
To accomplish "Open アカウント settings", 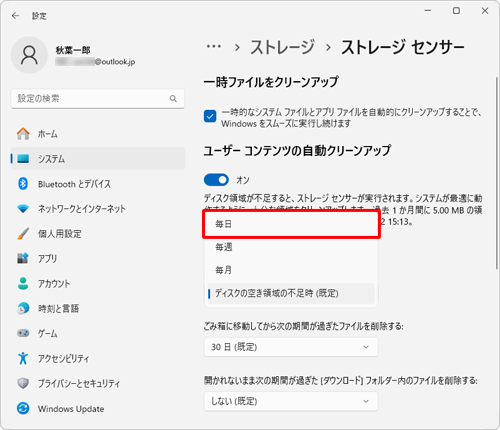I will coord(97,283).
